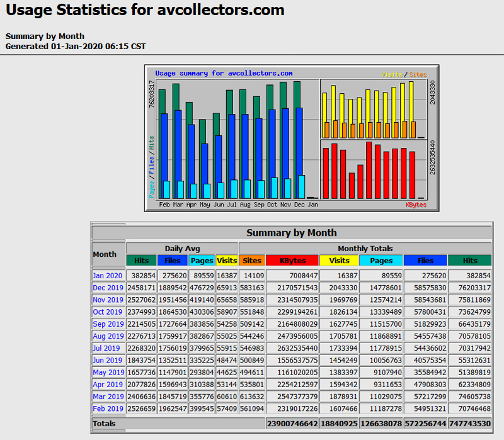Click Sep 2019 daily pages 383856
Screen dimensions: 504x440
(x=202, y=324)
